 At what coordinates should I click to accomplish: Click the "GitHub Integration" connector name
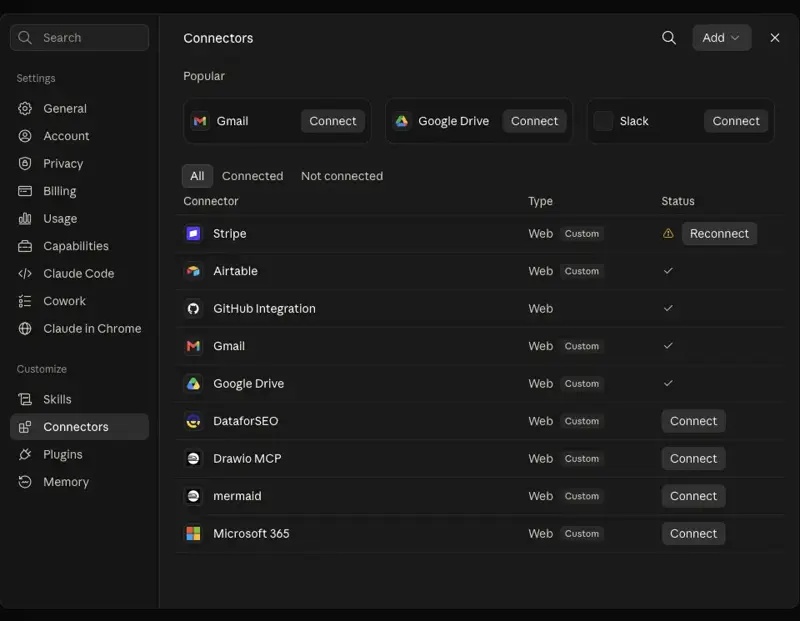(x=264, y=309)
